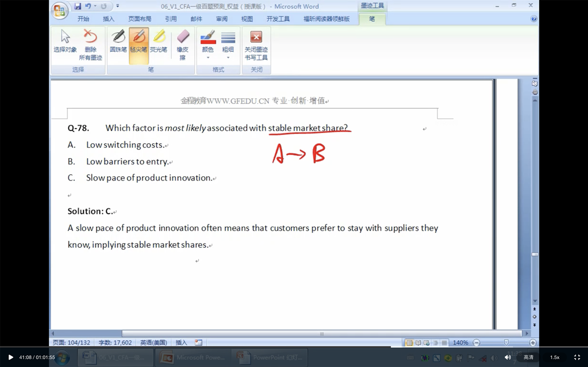Select the 圆珠笔 ballpoint pen
The height and width of the screenshot is (367, 588).
point(118,41)
